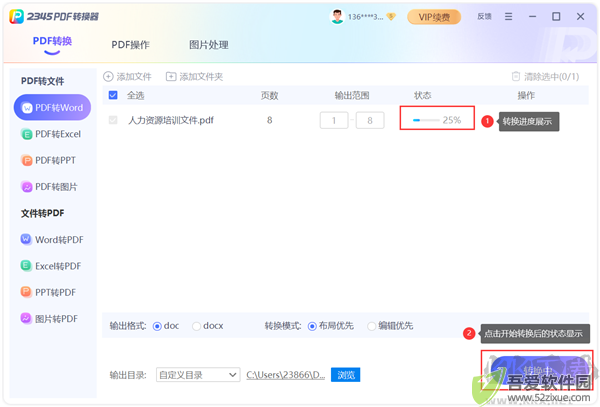Click the VIP续费 renewal button
The height and width of the screenshot is (407, 600).
coord(434,17)
